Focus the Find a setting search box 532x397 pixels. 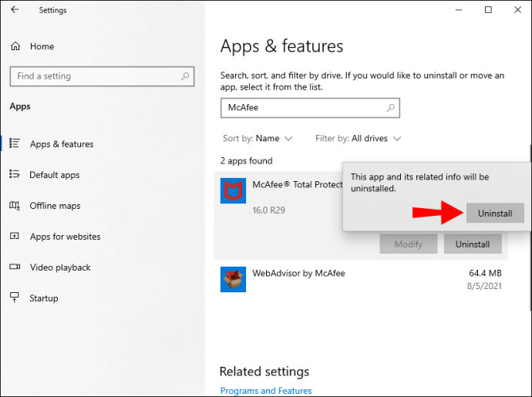102,76
